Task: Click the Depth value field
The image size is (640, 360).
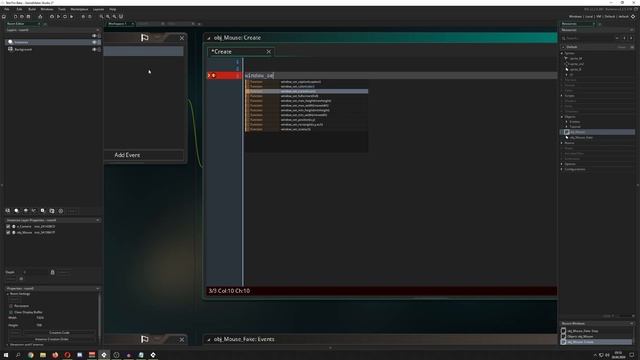Action: click(35, 272)
